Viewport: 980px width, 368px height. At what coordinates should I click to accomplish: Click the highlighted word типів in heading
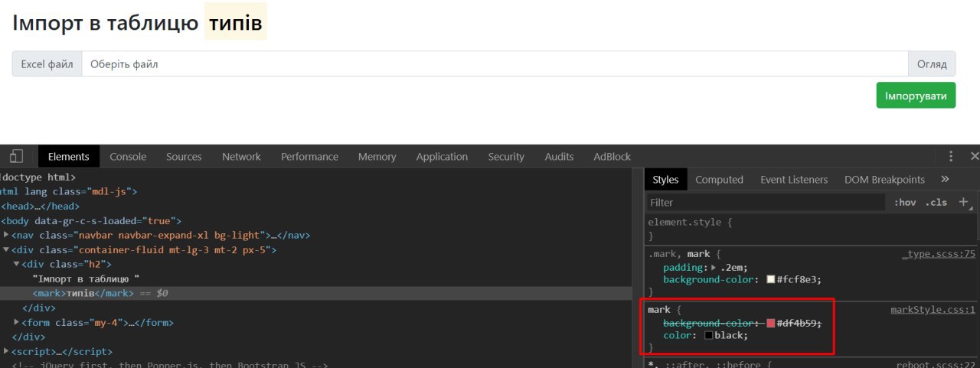click(236, 23)
